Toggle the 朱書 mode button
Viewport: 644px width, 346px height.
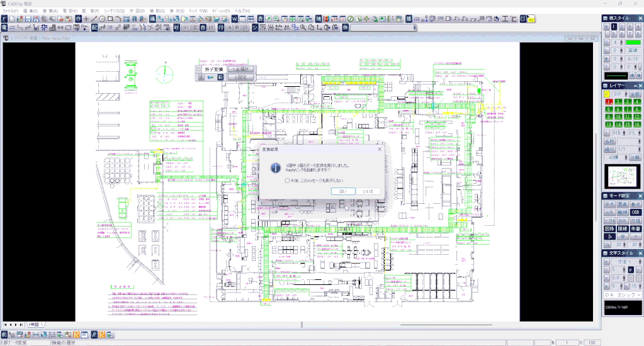(635, 228)
